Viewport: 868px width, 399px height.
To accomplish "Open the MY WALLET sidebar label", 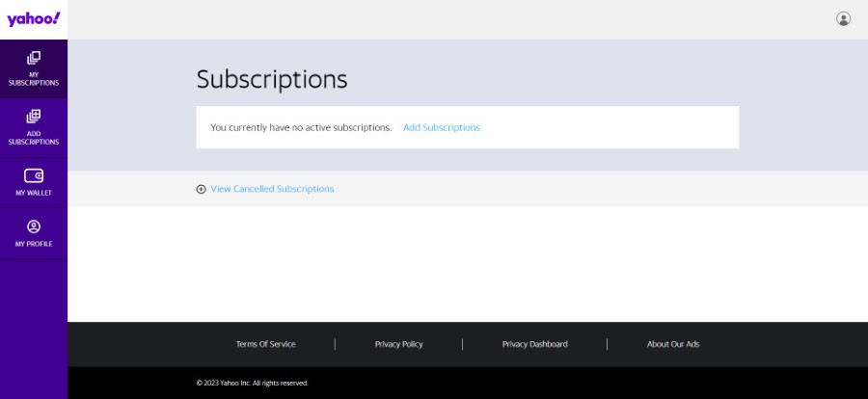I will [x=34, y=193].
